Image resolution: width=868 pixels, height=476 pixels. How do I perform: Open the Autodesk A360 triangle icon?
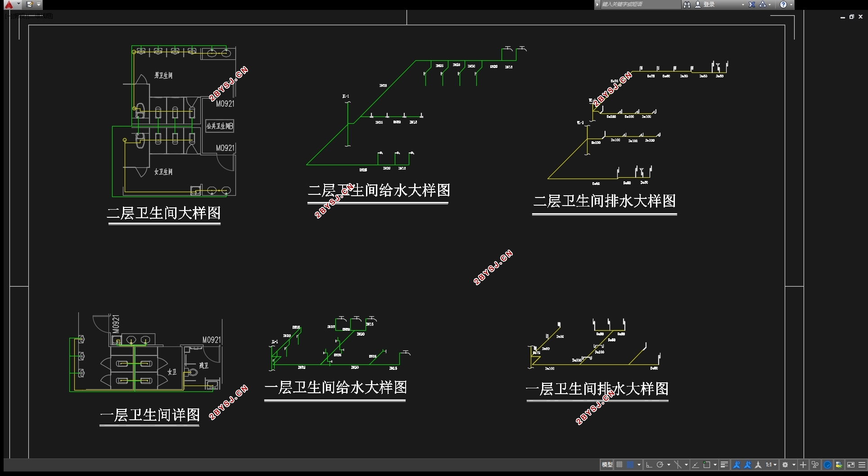(763, 4)
